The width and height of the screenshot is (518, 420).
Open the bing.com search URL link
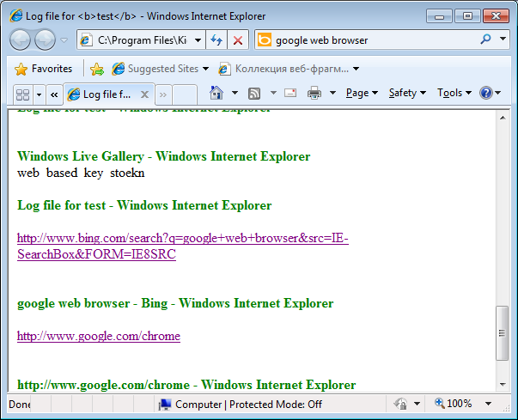point(183,246)
